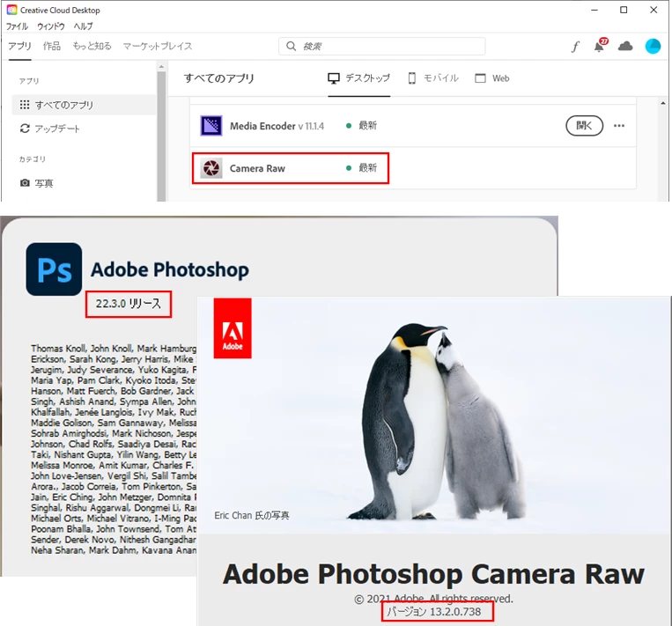Switch to アプリ tab
The height and width of the screenshot is (626, 672).
19,46
